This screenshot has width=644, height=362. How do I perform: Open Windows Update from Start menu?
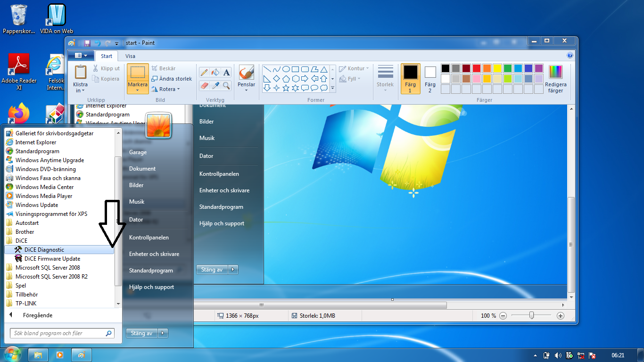point(59,205)
